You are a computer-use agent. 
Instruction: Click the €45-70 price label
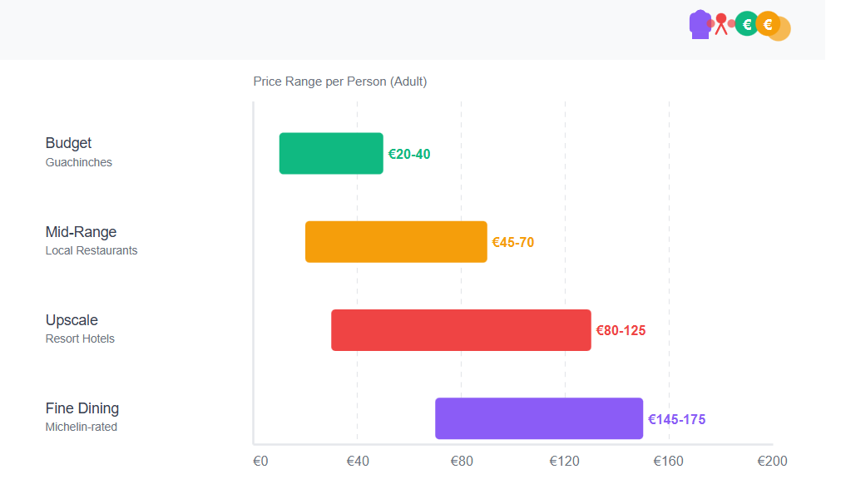pos(513,243)
